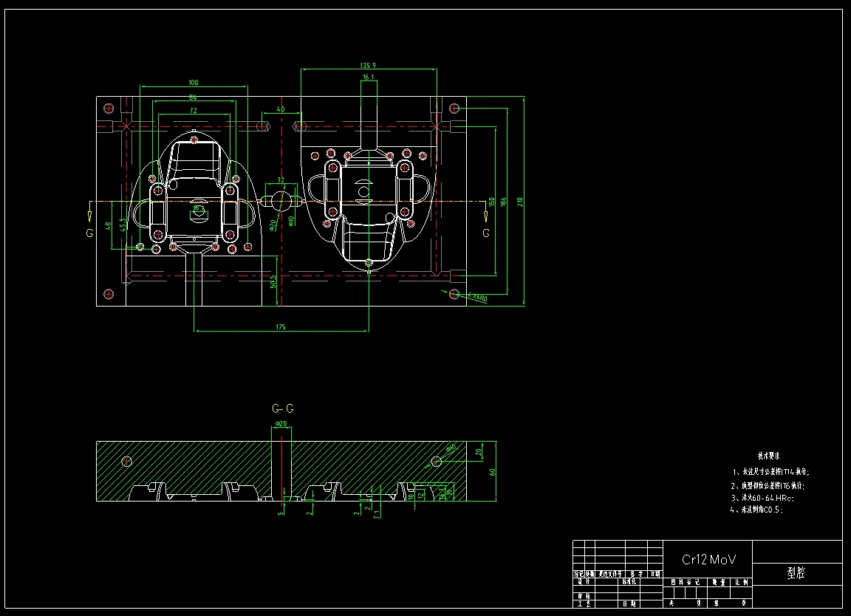The width and height of the screenshot is (851, 616).
Task: Select the 比例 cell in title block
Action: [x=742, y=582]
